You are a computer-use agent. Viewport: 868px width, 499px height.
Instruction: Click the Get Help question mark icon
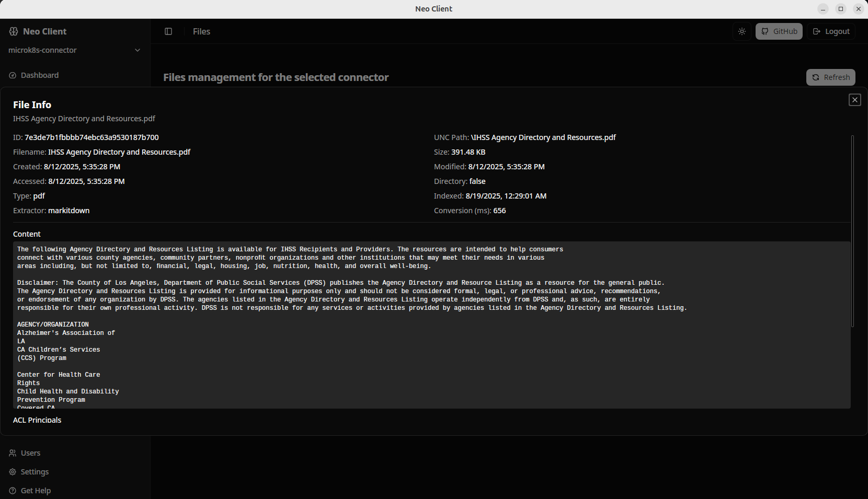[x=12, y=491]
